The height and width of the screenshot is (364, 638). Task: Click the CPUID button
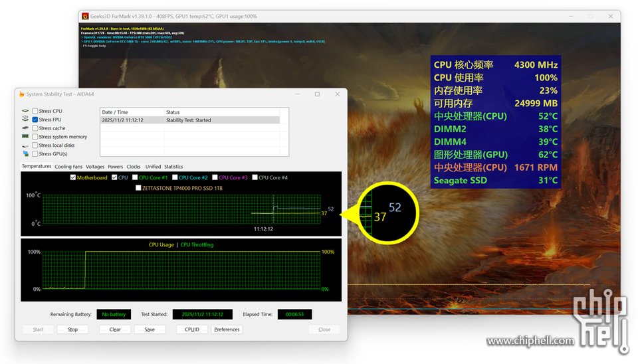click(x=192, y=329)
